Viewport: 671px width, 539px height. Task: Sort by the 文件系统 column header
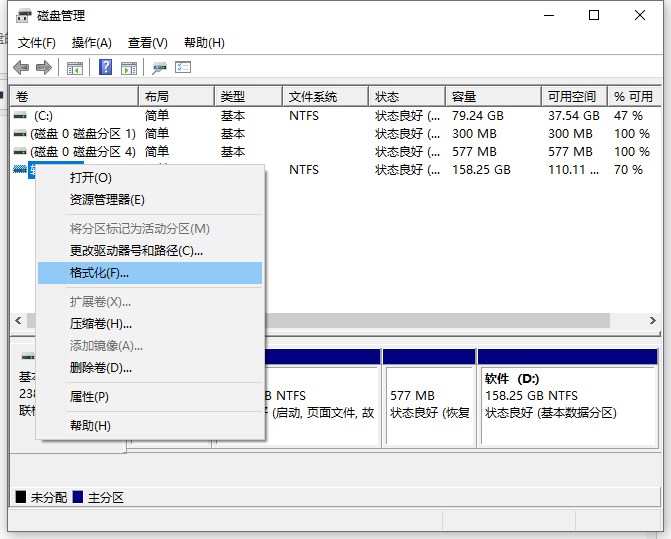point(326,97)
